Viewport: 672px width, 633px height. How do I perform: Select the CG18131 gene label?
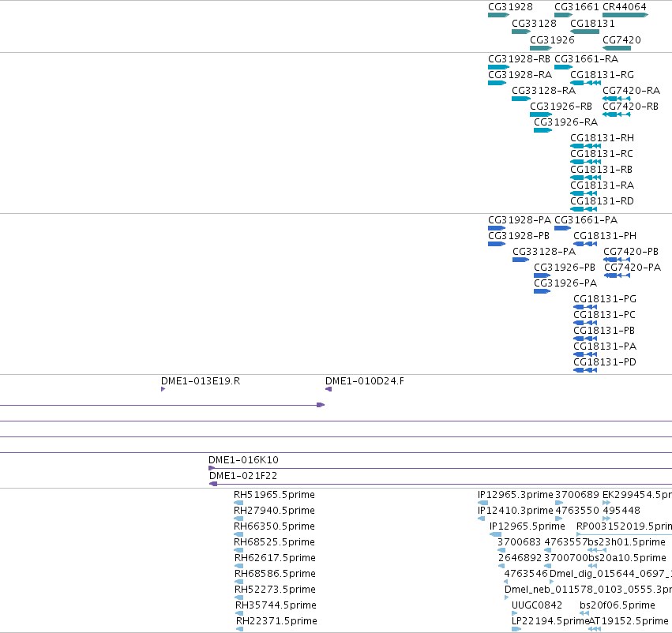click(x=592, y=23)
